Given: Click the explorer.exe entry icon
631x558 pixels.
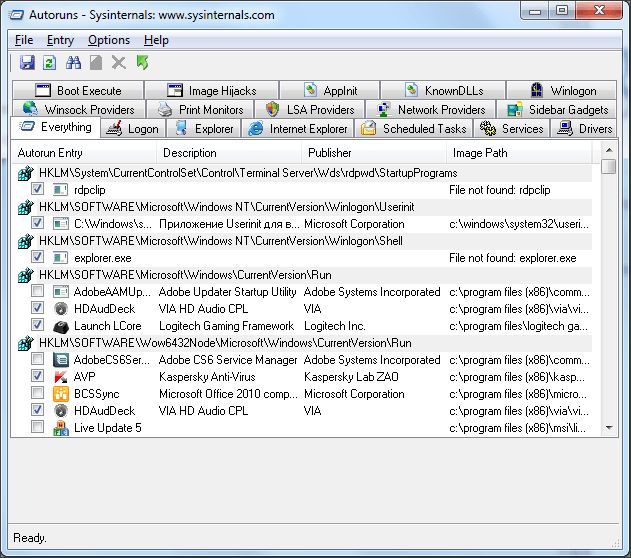Looking at the screenshot, I should tap(61, 258).
